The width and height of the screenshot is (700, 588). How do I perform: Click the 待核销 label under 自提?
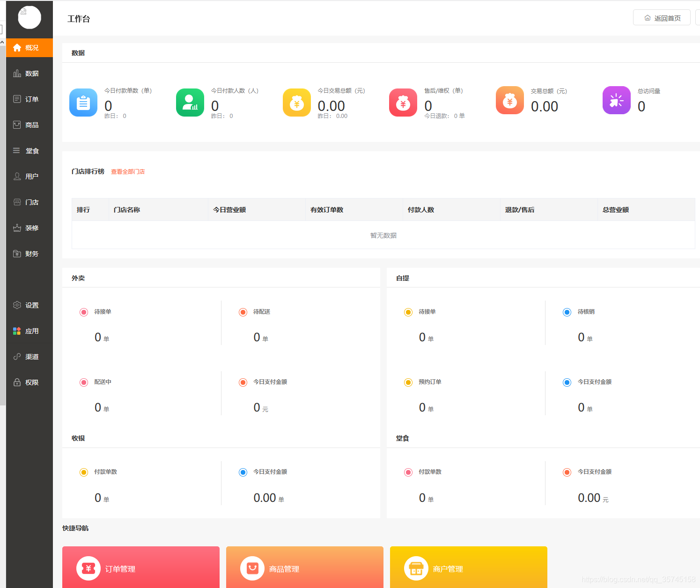(x=586, y=312)
